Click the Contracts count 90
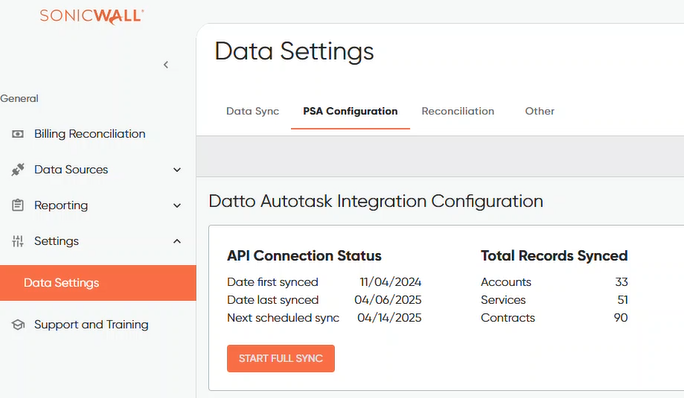The height and width of the screenshot is (398, 684). [x=621, y=318]
